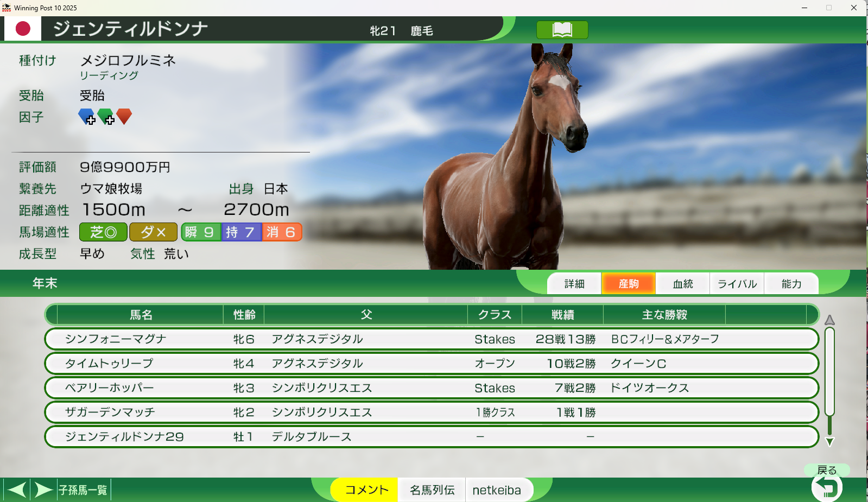This screenshot has height=502, width=868.
Task: Select the タイムトゥリープ row
Action: (432, 364)
